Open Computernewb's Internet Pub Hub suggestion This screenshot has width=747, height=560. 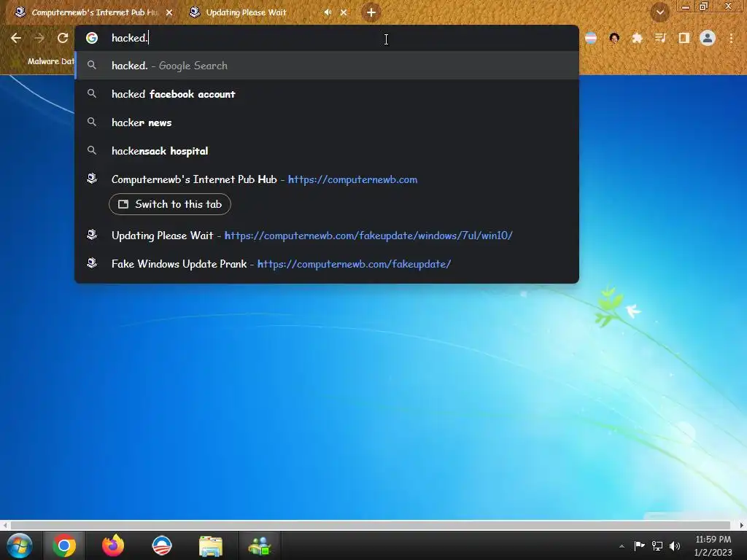point(327,179)
